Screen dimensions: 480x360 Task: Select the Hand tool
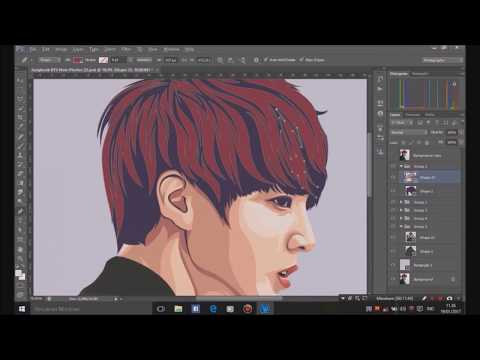20,249
